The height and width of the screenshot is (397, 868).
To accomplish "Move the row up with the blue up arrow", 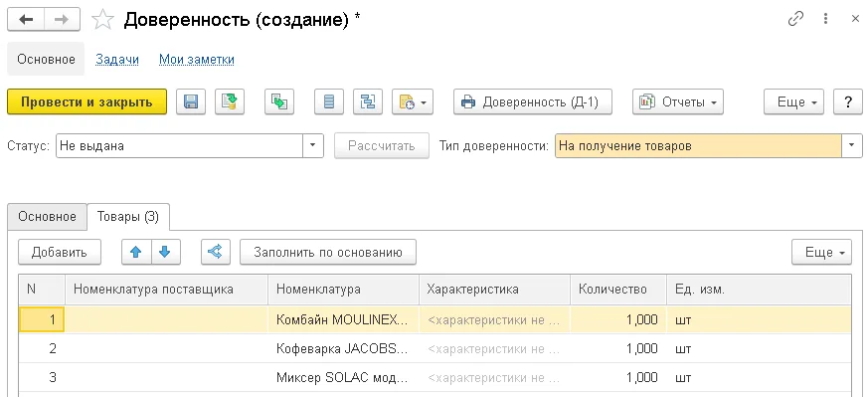I will [x=135, y=252].
